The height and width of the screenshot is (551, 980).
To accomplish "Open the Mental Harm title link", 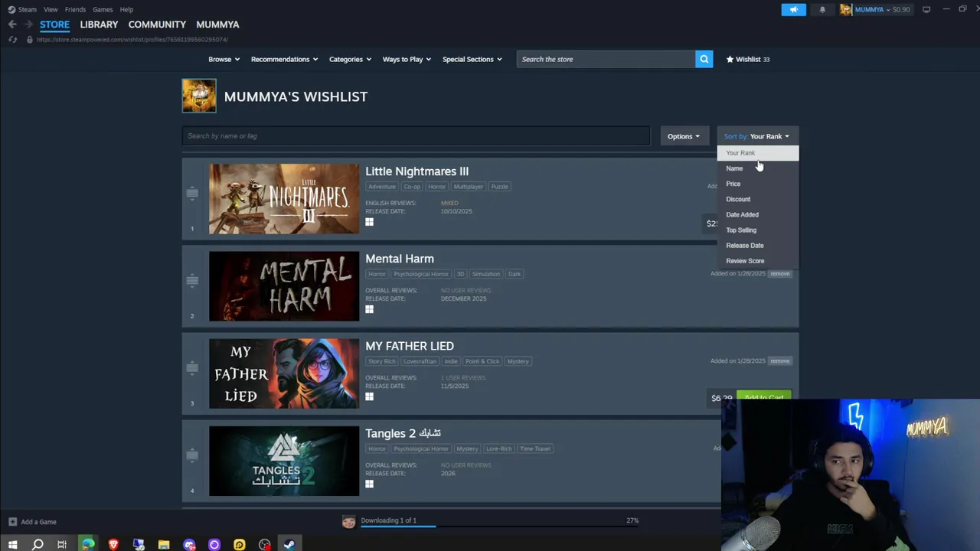I will pos(399,259).
